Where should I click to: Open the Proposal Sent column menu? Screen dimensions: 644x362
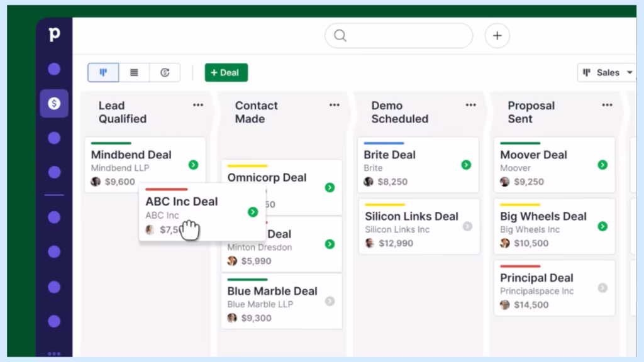(607, 104)
